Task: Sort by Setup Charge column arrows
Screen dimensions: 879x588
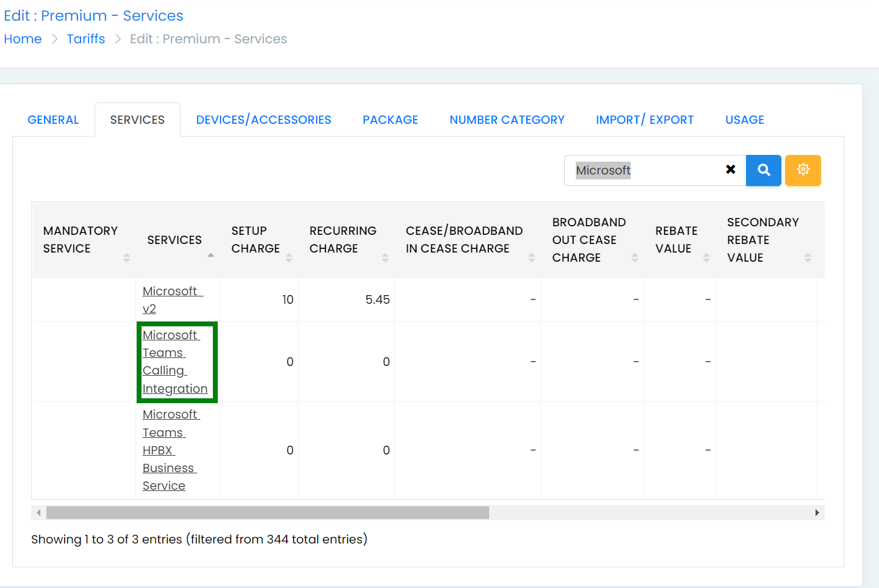Action: tap(289, 257)
